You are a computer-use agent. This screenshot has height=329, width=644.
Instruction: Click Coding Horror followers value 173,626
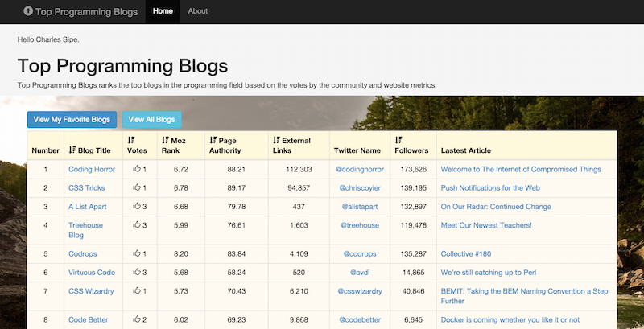414,169
